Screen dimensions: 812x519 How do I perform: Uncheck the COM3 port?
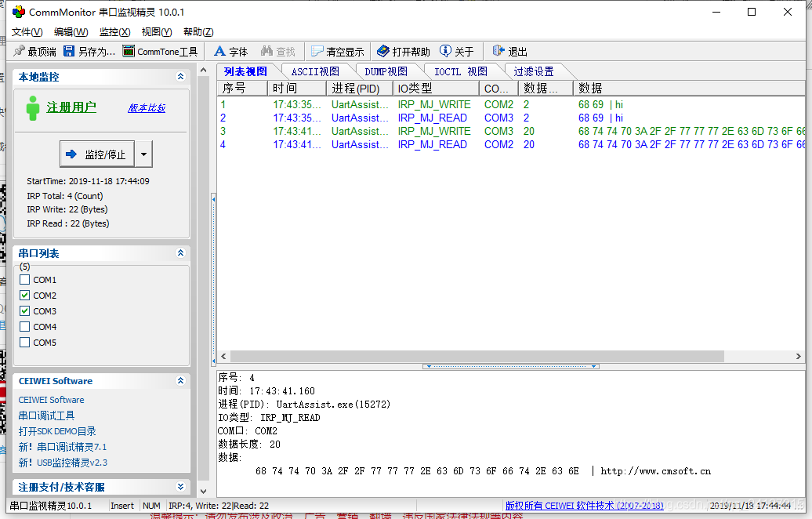click(24, 310)
